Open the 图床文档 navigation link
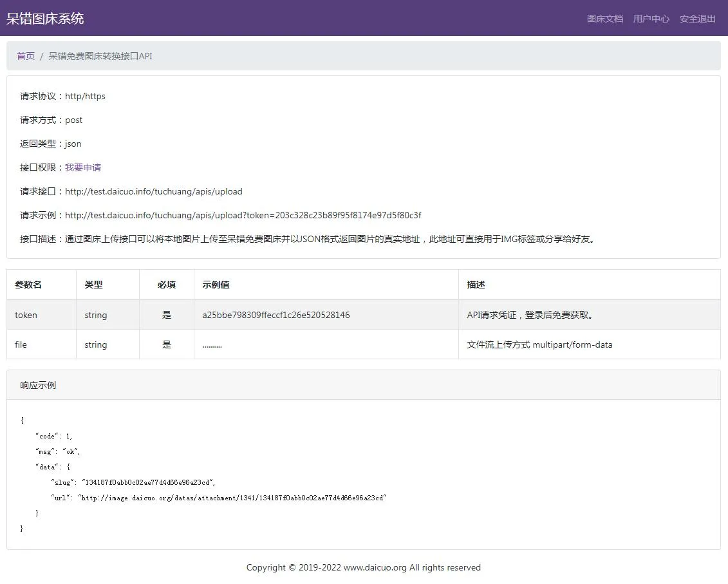This screenshot has height=584, width=728. pos(604,19)
